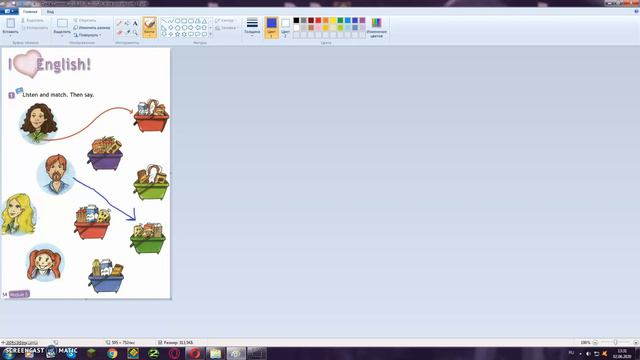This screenshot has height=360, width=640.
Task: Activate Color 1 (Цвет 1) selector
Action: pyautogui.click(x=271, y=27)
